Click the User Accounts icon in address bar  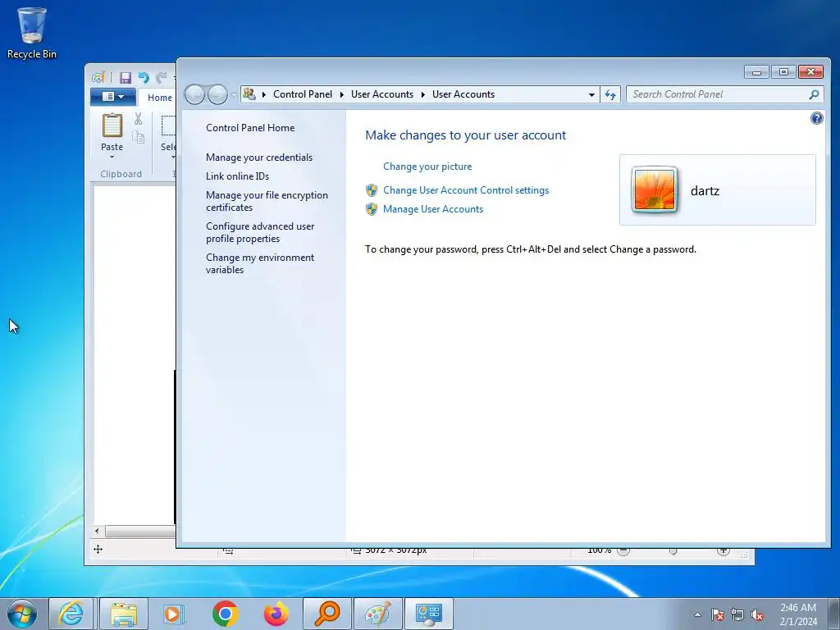click(x=249, y=94)
